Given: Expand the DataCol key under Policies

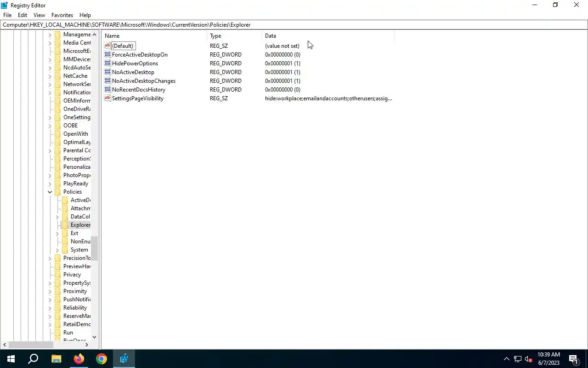Looking at the screenshot, I should pos(57,217).
